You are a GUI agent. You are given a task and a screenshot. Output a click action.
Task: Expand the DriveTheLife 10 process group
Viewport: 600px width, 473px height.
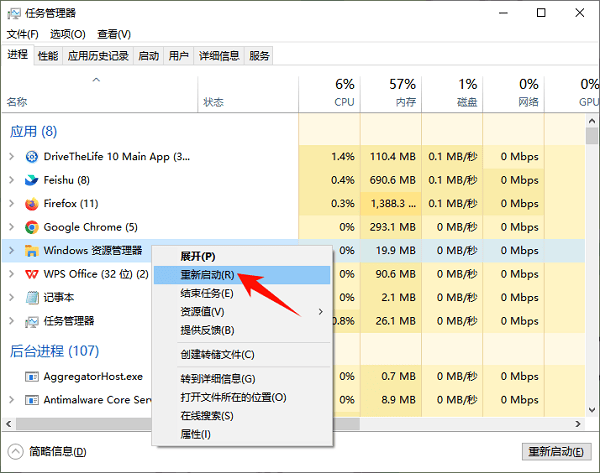click(11, 157)
